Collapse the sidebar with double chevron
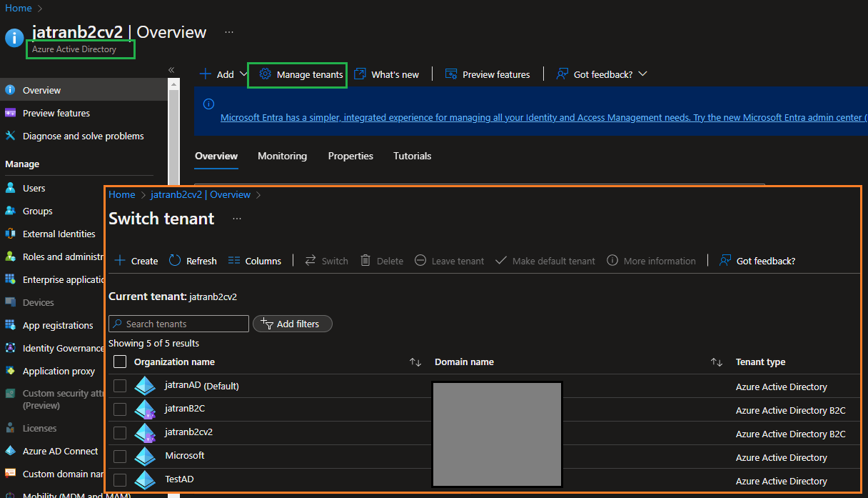Viewport: 868px width, 498px height. [x=171, y=69]
